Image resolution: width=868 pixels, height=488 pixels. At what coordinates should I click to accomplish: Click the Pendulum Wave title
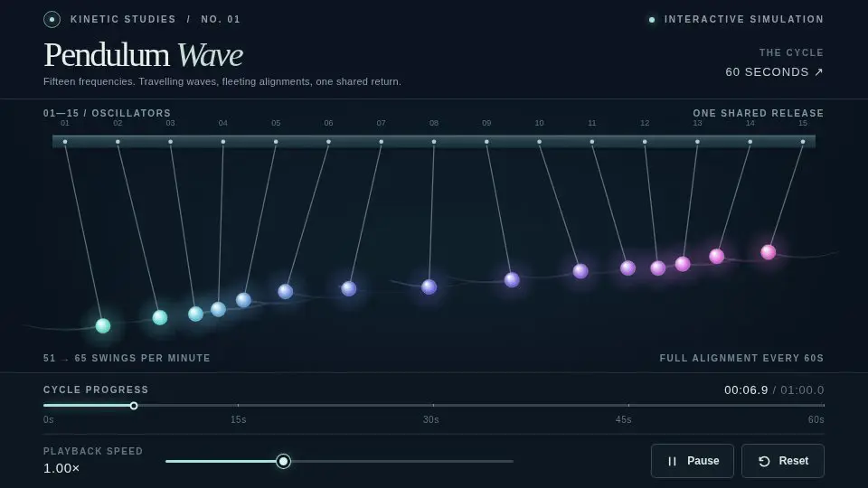point(144,55)
